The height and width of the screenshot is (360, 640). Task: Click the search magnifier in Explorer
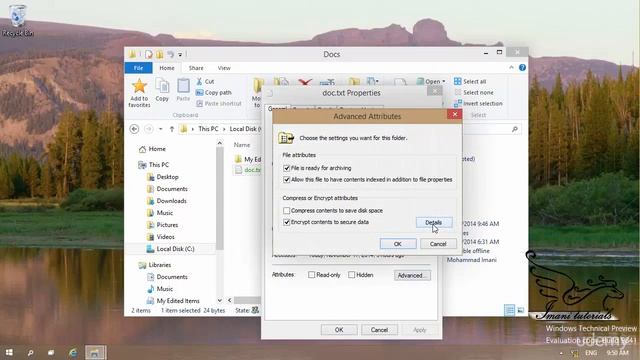(515, 129)
